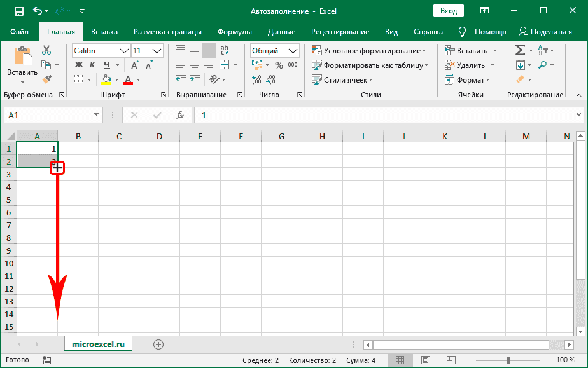Toggle center horizontal alignment
Viewport: 588px width, 368px height.
pyautogui.click(x=194, y=65)
